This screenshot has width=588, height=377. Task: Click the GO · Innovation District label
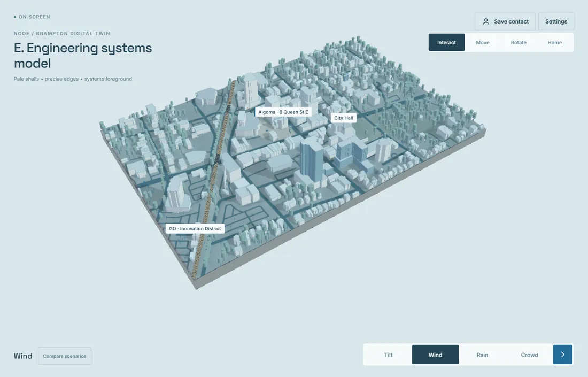(195, 228)
